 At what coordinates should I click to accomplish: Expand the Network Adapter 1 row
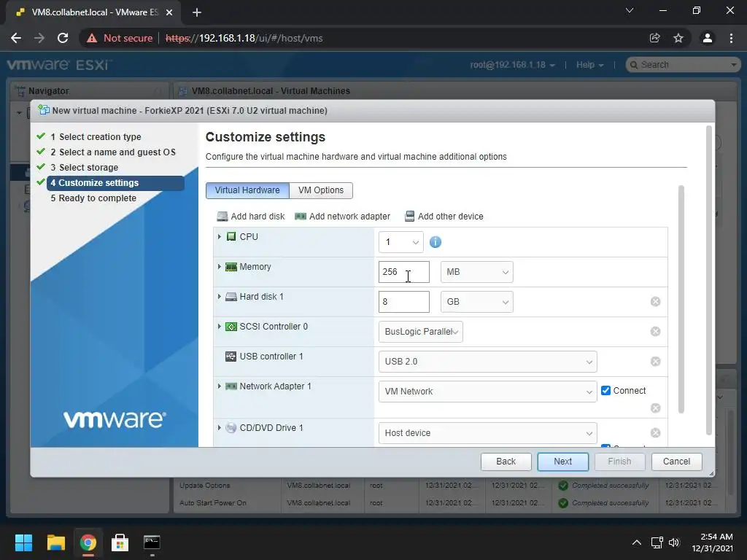[219, 386]
